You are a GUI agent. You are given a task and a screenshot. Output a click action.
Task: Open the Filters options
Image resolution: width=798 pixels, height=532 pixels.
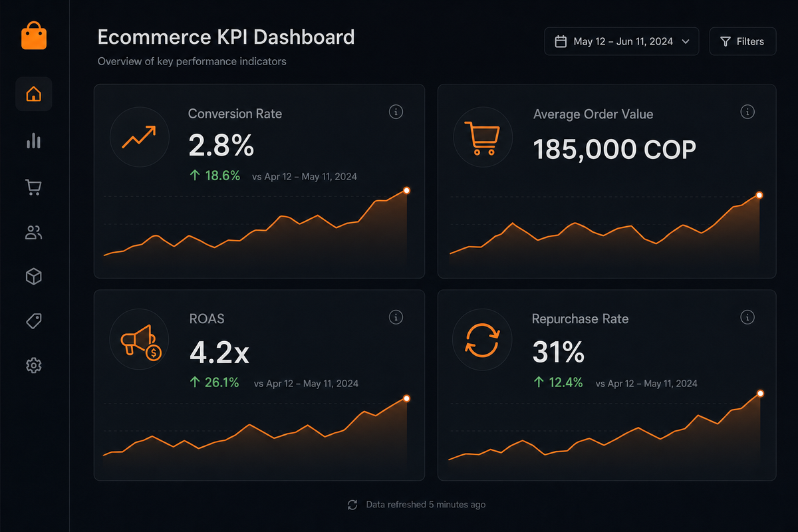743,41
